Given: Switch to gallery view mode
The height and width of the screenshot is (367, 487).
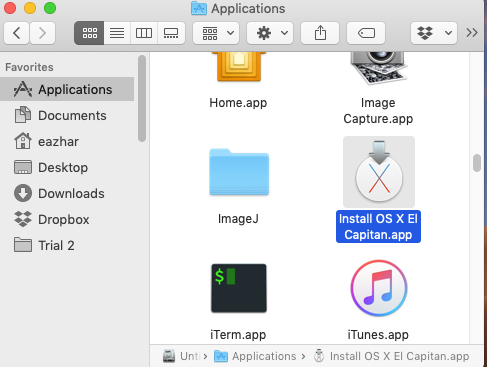Looking at the screenshot, I should [x=171, y=33].
